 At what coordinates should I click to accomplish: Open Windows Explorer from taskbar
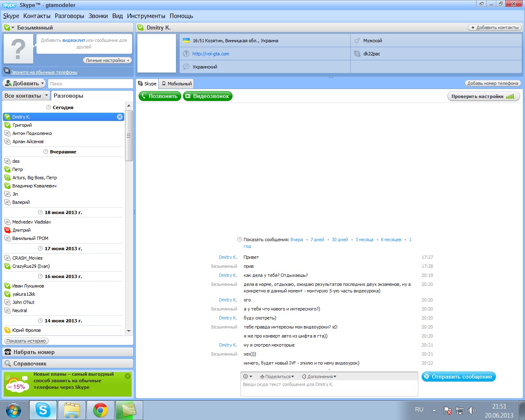point(72,410)
